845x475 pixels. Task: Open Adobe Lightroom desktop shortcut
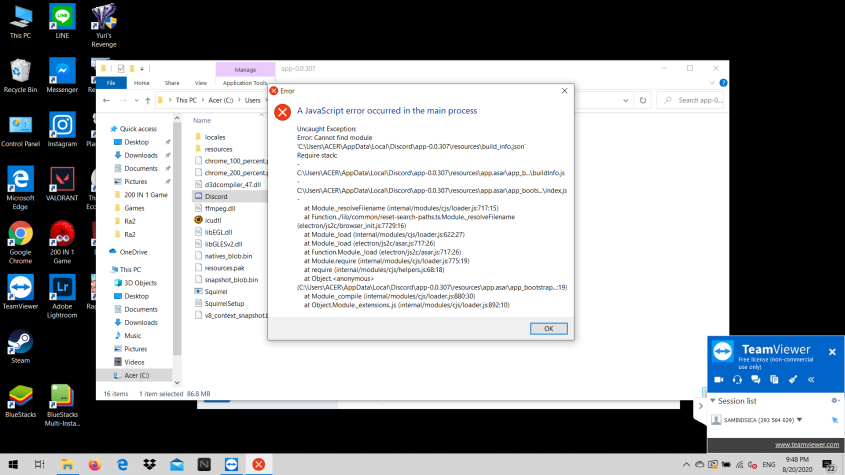(x=62, y=297)
